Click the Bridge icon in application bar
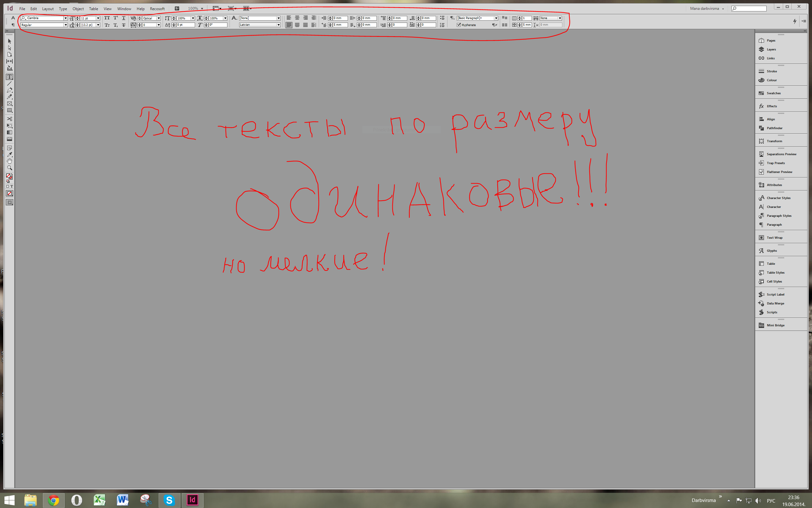812x508 pixels. pos(177,8)
